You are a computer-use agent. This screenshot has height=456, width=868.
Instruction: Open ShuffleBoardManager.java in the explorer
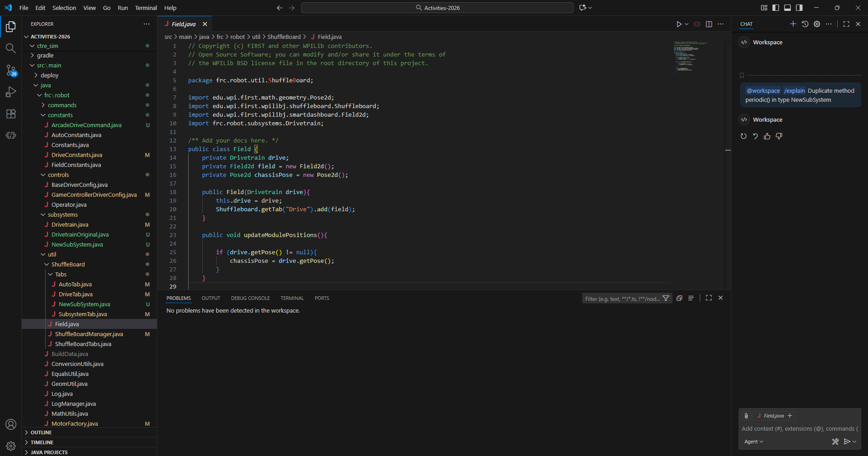[x=89, y=334]
